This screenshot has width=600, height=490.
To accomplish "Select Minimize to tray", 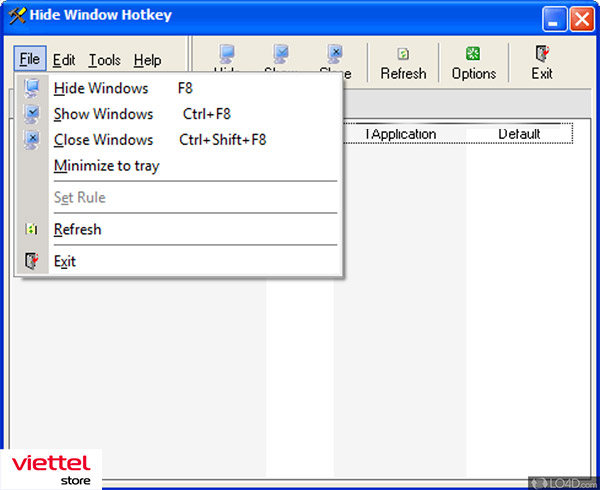I will click(x=178, y=166).
